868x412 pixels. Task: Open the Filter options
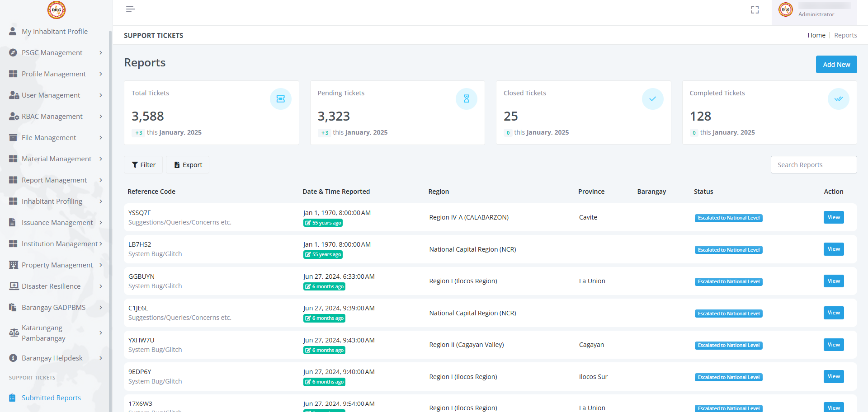[x=143, y=165]
